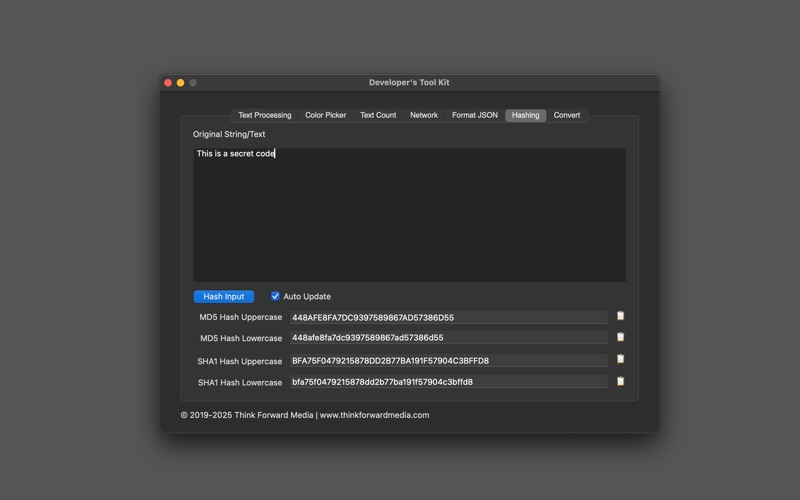Focus the SHA1 Hash Lowercase output field
The image size is (800, 500).
[x=449, y=382]
